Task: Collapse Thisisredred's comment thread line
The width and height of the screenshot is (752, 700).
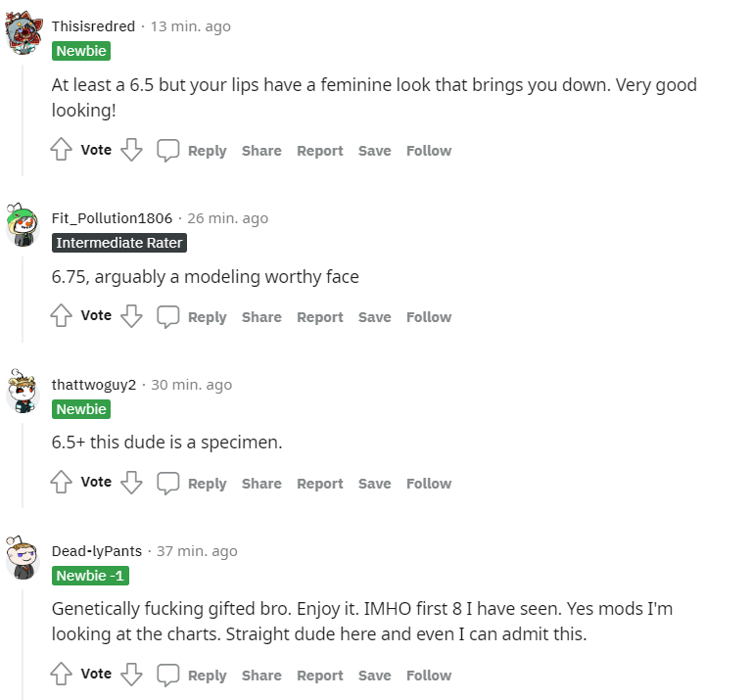Action: coord(23,119)
